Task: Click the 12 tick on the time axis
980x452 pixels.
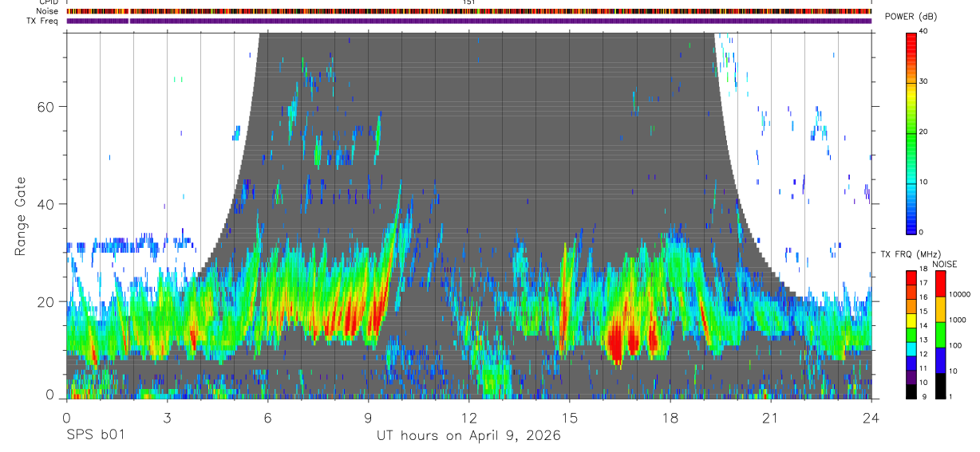Action: pos(468,417)
